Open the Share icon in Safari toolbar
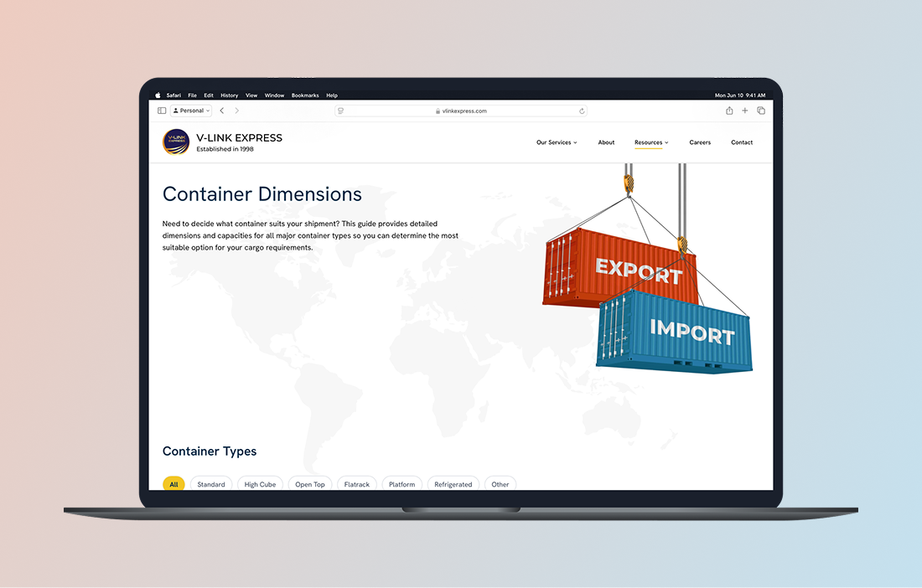The image size is (922, 588). point(729,111)
